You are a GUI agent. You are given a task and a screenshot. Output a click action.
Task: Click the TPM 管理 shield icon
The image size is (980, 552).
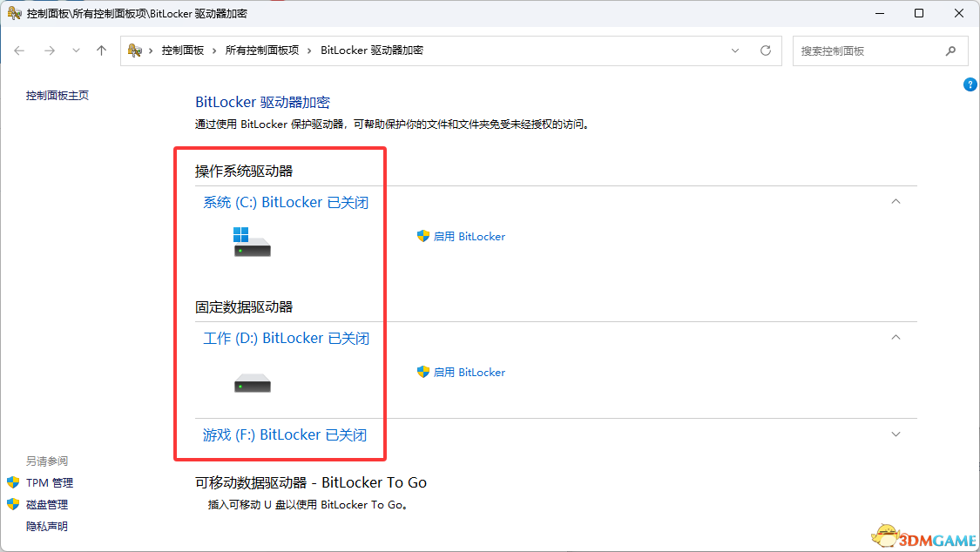[x=14, y=482]
